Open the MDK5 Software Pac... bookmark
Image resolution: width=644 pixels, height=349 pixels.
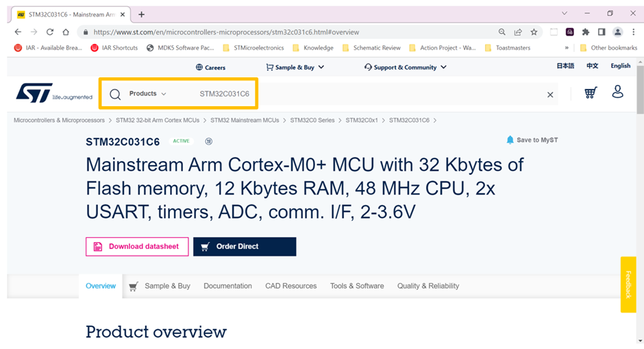[180, 48]
